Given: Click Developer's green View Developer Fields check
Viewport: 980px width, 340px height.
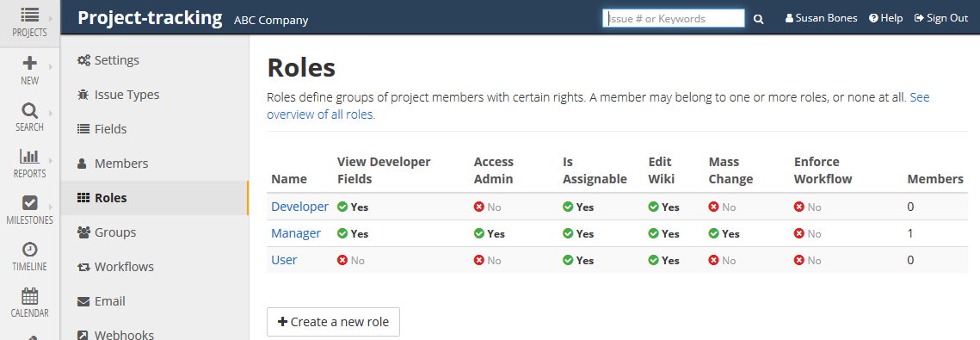Looking at the screenshot, I should pos(342,207).
